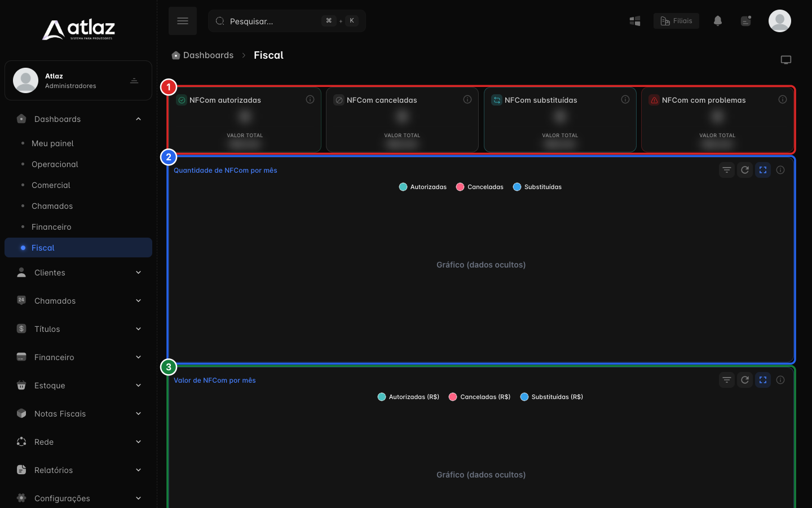The height and width of the screenshot is (508, 812).
Task: Toggle Canceladas (R$) series in value legend
Action: coord(480,397)
